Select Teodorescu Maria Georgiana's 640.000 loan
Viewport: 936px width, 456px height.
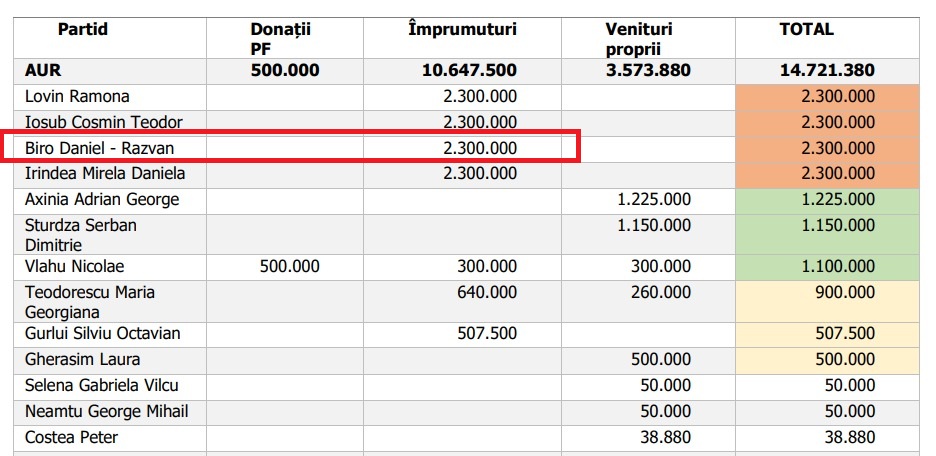483,293
